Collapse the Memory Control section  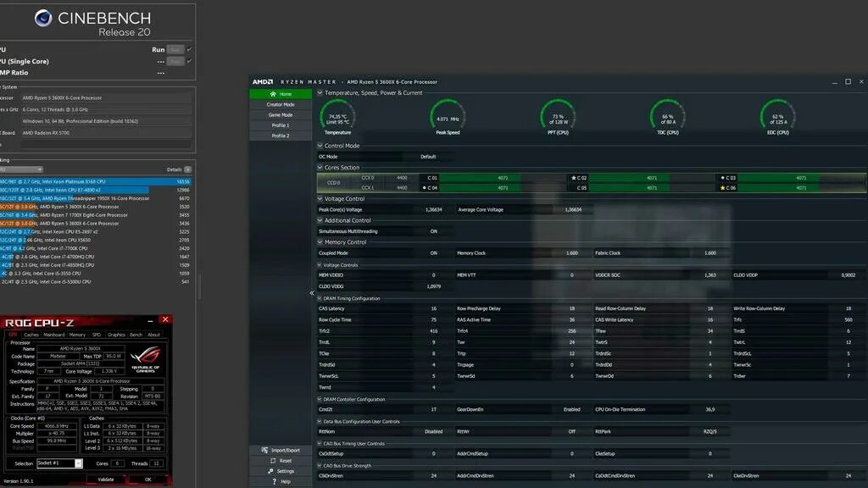pos(320,242)
